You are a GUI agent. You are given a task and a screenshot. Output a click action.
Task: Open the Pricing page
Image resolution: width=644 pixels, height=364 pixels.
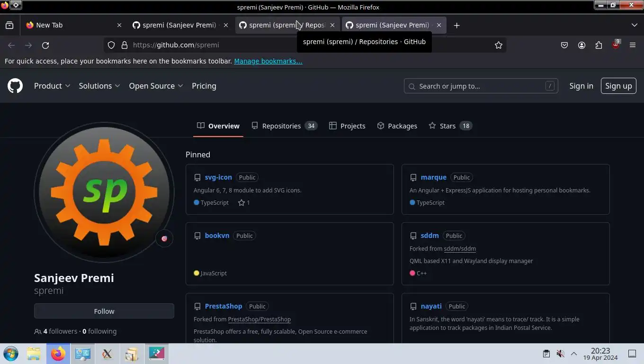pyautogui.click(x=204, y=86)
